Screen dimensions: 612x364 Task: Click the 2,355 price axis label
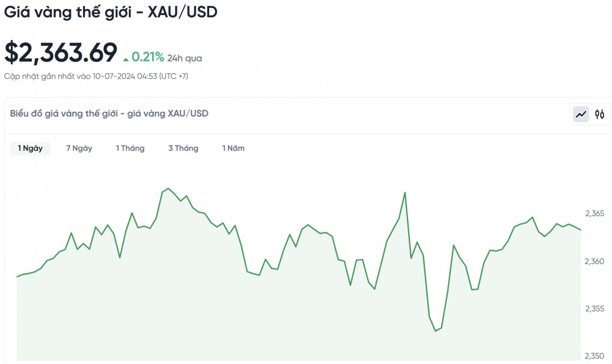tap(594, 308)
